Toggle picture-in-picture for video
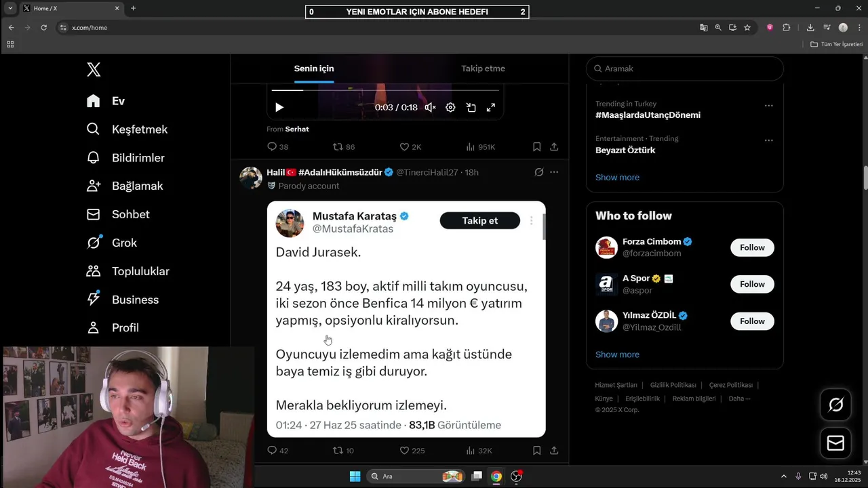This screenshot has width=868, height=488. [471, 107]
